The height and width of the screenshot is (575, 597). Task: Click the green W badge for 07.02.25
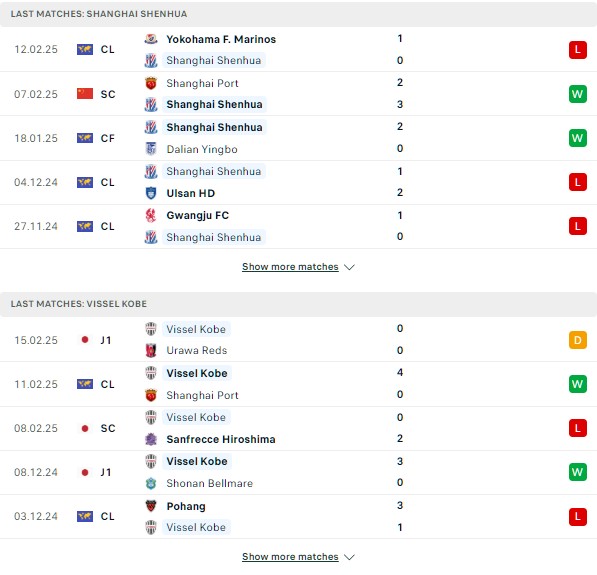[x=578, y=94]
